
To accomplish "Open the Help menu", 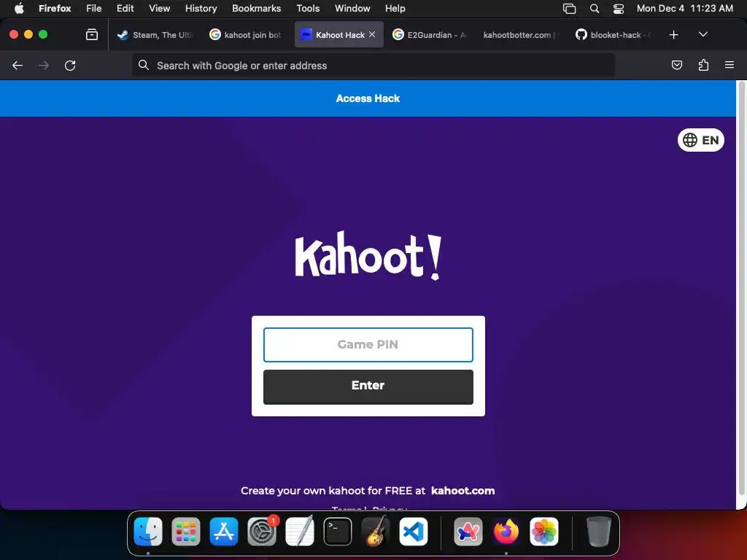I will point(395,8).
